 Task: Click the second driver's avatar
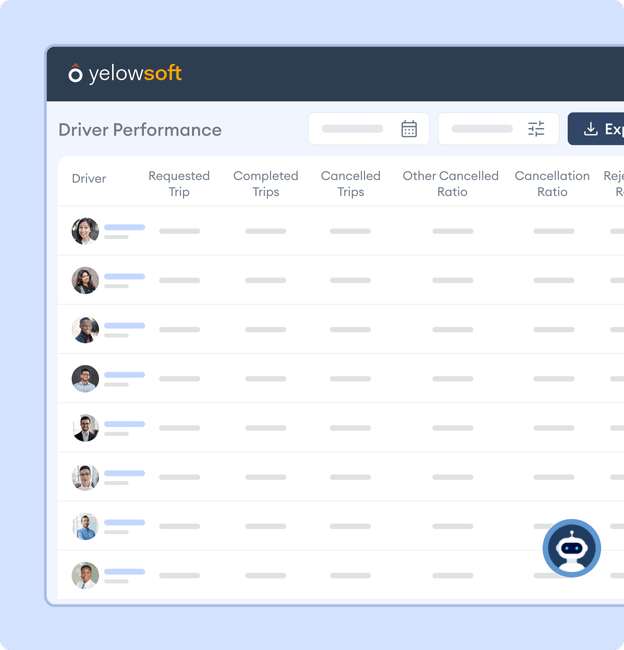click(x=85, y=280)
